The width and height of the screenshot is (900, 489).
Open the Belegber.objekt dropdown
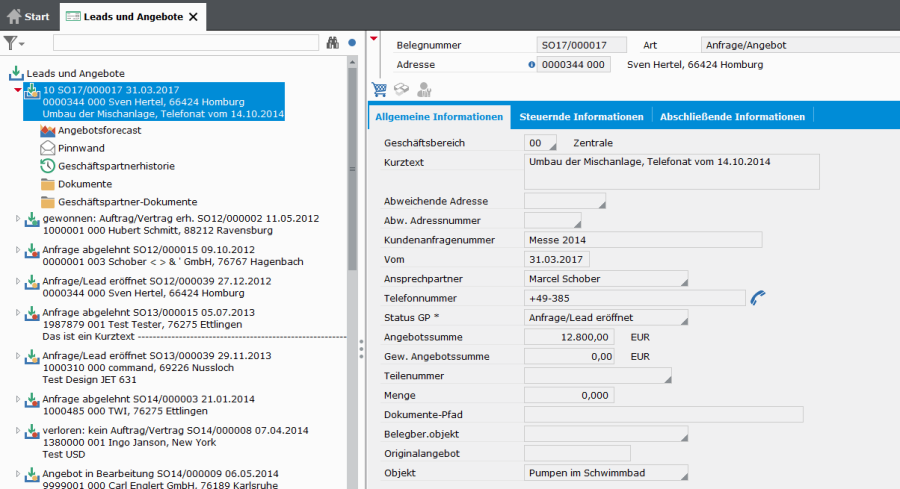684,437
